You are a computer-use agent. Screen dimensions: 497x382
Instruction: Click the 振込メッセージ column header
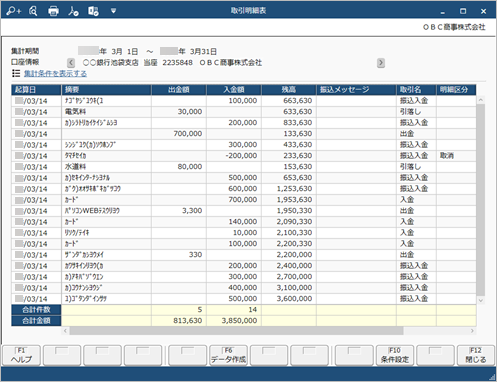coord(356,90)
